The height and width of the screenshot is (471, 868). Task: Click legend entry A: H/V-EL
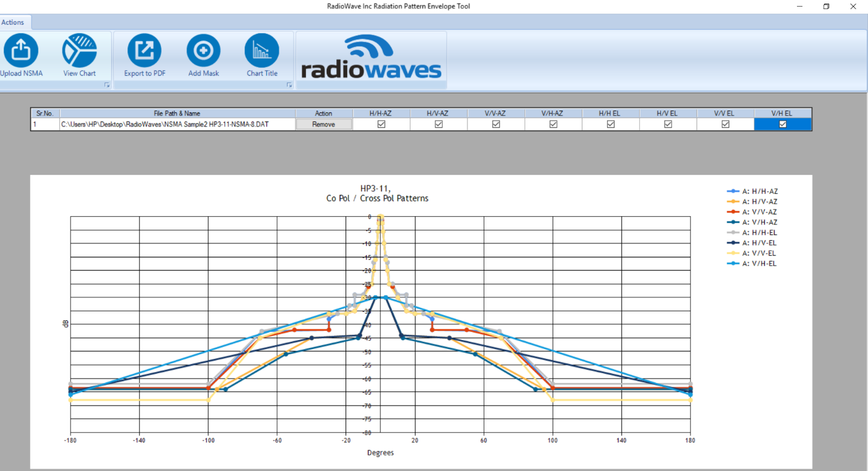point(752,243)
